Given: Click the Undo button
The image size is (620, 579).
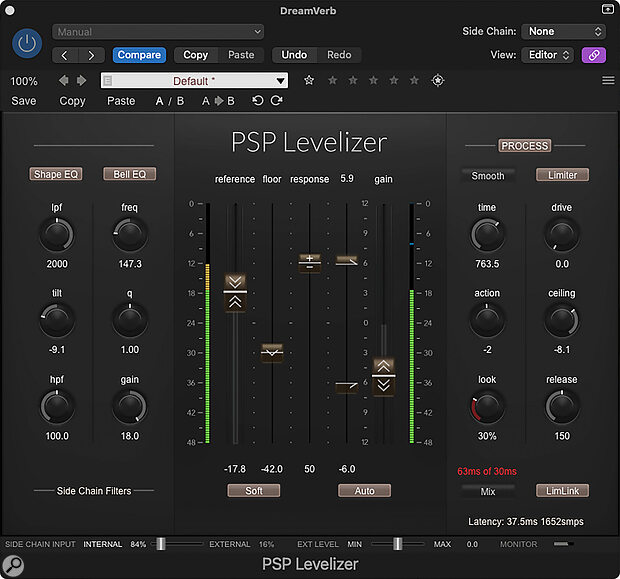Looking at the screenshot, I should point(294,55).
